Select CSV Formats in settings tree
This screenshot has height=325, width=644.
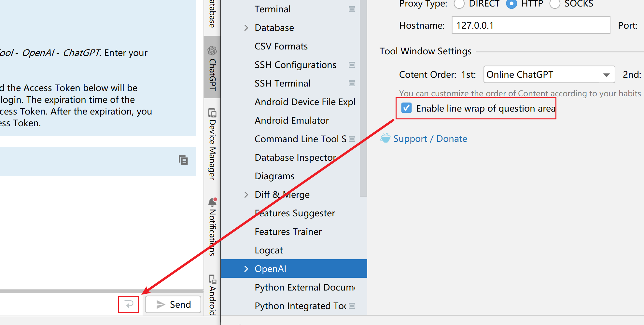click(x=281, y=46)
